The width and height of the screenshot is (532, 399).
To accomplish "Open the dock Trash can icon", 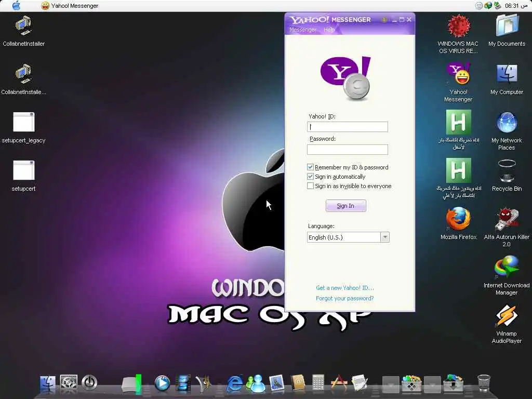I will coord(484,383).
